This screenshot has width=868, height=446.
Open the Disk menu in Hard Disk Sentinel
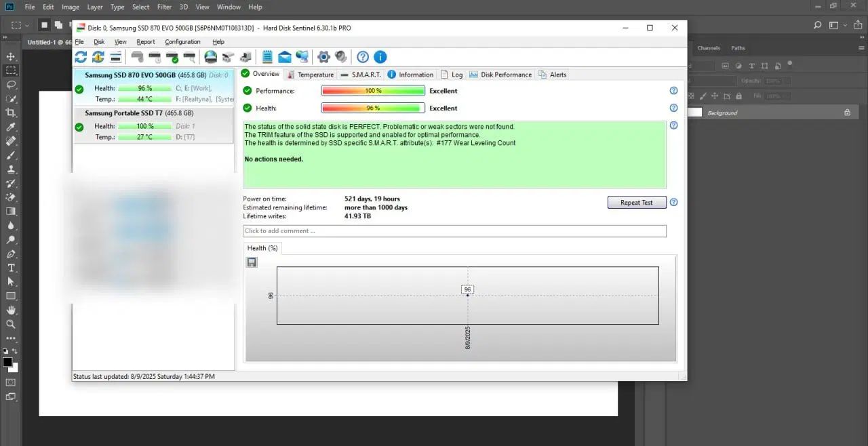pos(99,42)
